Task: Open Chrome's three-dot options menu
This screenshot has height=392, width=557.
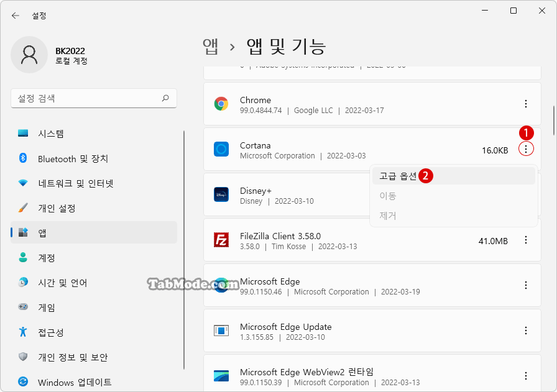Action: coord(526,104)
